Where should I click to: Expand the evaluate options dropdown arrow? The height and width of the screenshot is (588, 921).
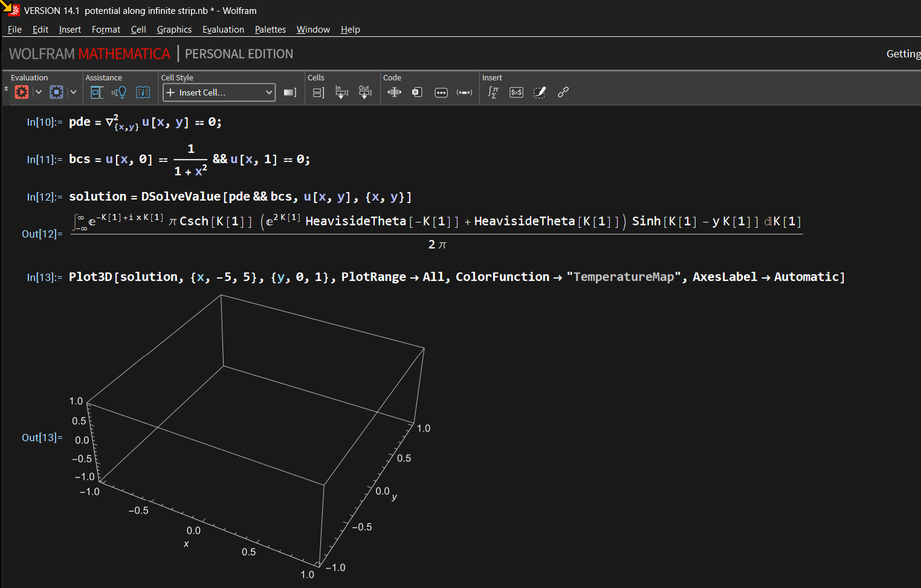39,92
